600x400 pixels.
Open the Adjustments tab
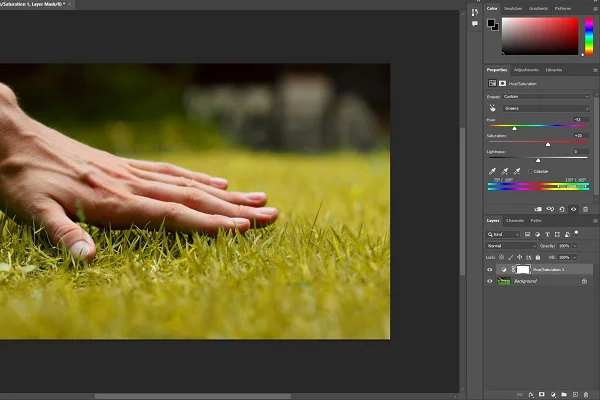click(x=527, y=70)
